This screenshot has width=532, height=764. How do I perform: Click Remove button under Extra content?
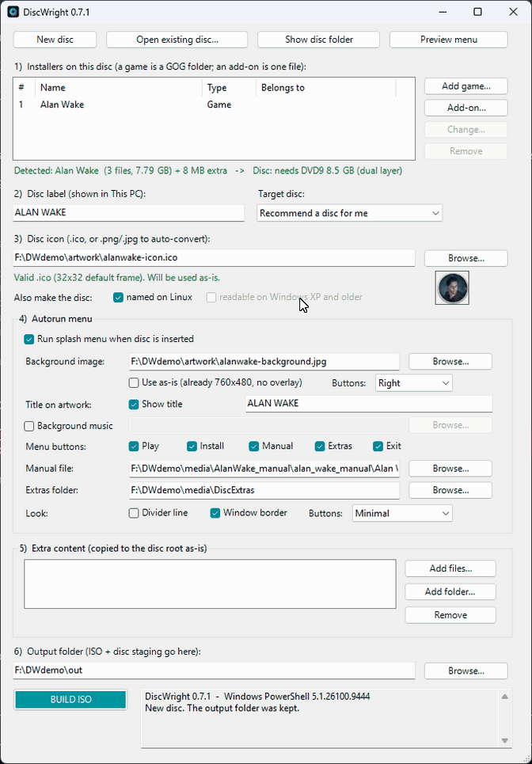(x=450, y=615)
